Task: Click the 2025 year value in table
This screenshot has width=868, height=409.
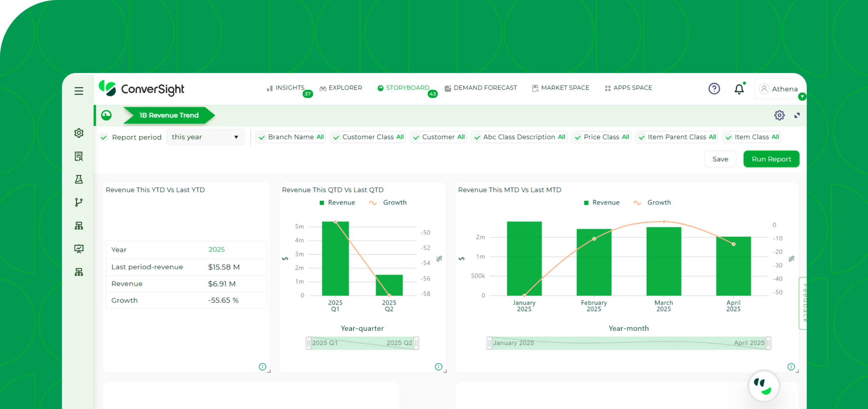Action: 216,249
